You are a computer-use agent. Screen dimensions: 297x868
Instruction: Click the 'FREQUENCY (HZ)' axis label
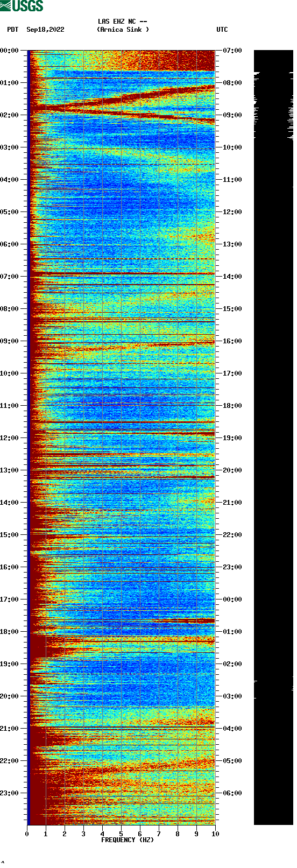(x=128, y=840)
